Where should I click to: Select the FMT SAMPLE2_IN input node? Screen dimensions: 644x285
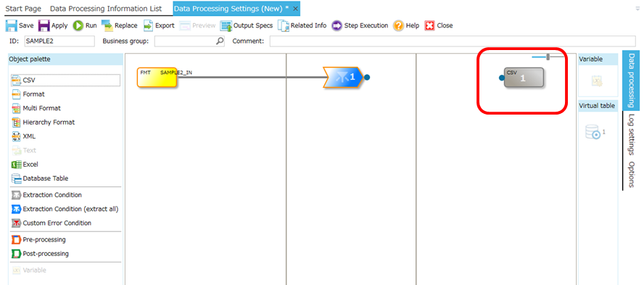point(157,77)
